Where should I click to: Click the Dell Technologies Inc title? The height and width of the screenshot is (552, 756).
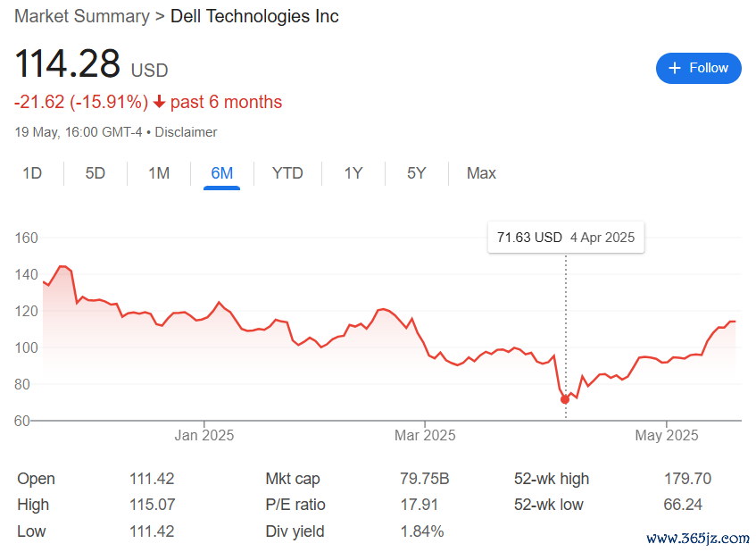[254, 16]
